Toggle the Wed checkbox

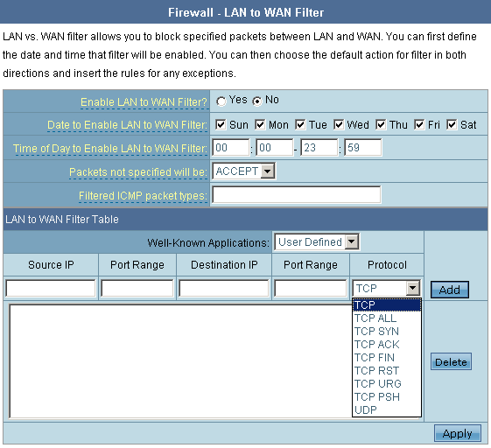(338, 124)
